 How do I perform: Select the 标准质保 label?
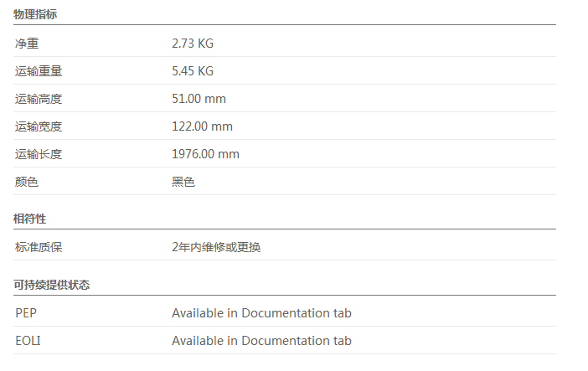(x=39, y=247)
